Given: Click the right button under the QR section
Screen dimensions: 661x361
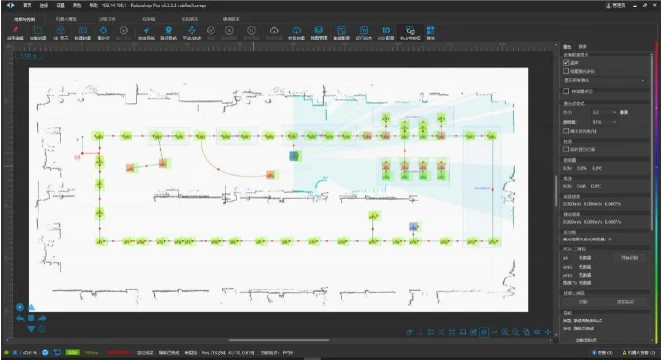Looking at the screenshot, I should click(625, 302).
